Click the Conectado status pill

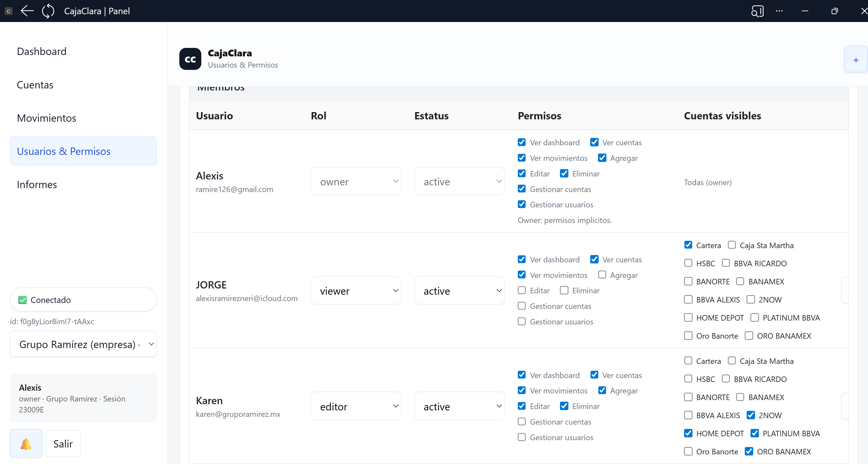pyautogui.click(x=83, y=299)
